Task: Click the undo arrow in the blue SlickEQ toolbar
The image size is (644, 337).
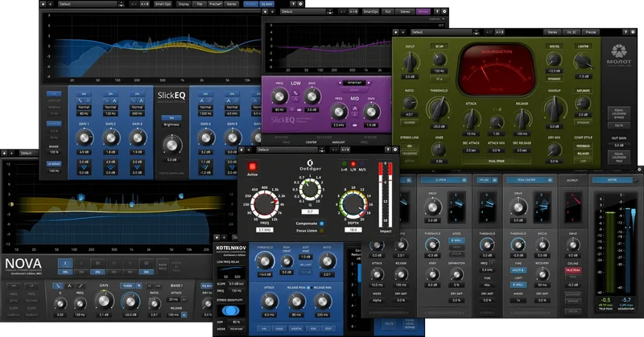Action: [43, 4]
